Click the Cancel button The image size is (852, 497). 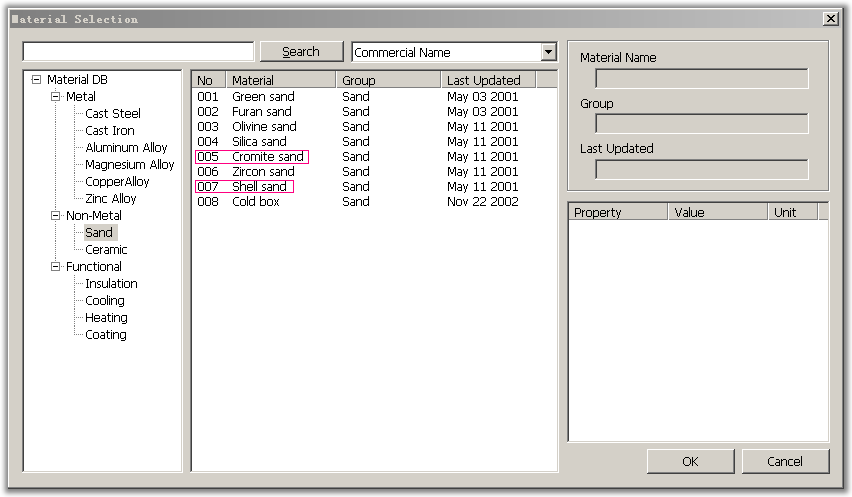785,461
